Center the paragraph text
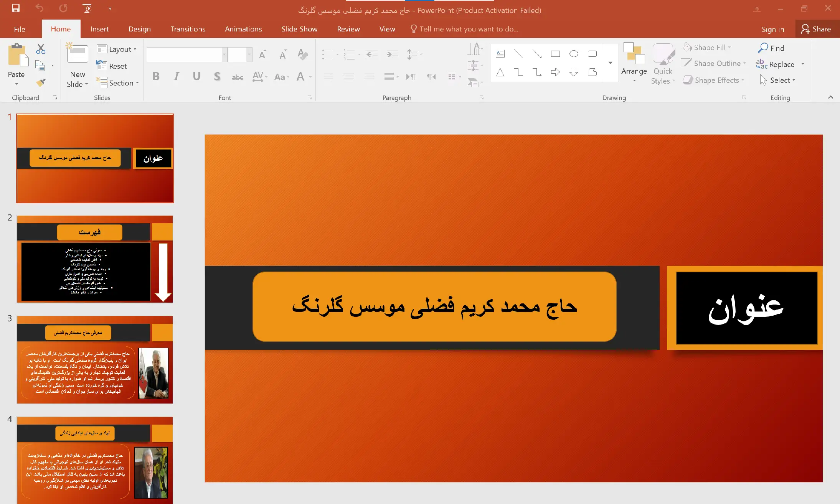840x504 pixels. (x=348, y=77)
